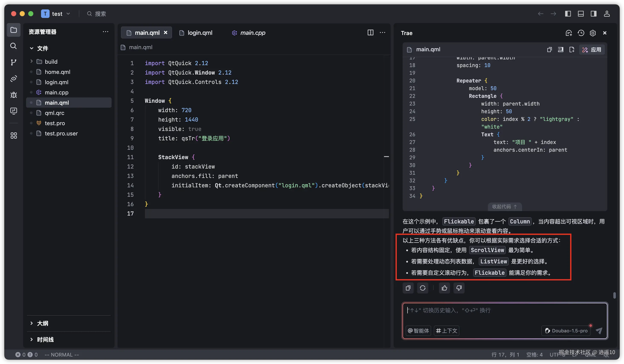This screenshot has height=364, width=624.
Task: Open the source control sidebar icon
Action: 14,62
